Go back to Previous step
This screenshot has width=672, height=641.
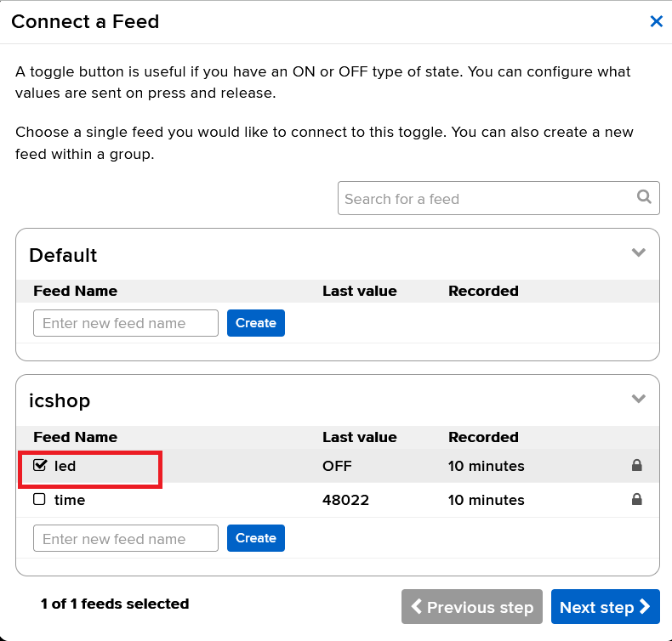tap(472, 607)
